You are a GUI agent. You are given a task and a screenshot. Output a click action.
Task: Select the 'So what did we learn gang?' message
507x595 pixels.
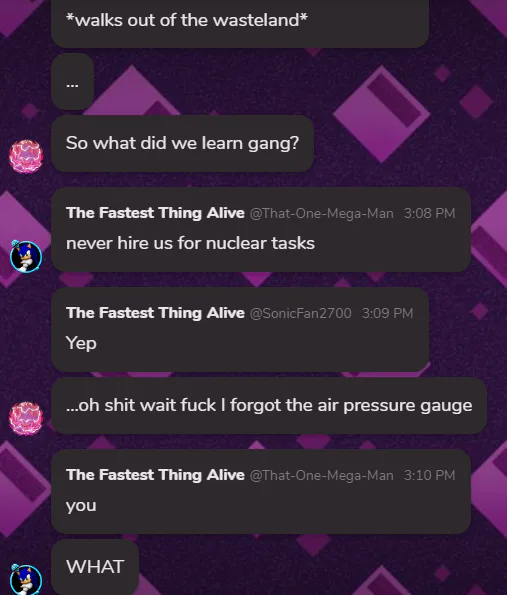183,143
